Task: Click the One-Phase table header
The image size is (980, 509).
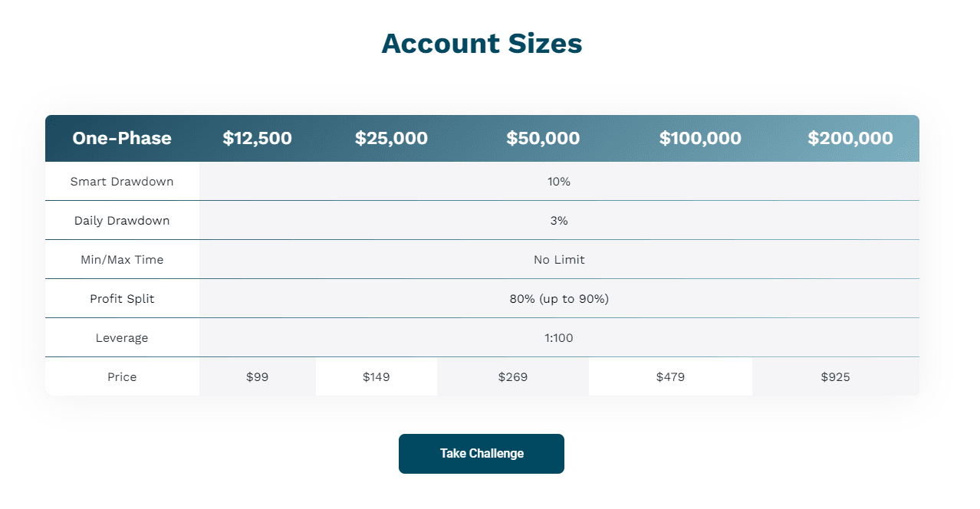Action: point(122,138)
